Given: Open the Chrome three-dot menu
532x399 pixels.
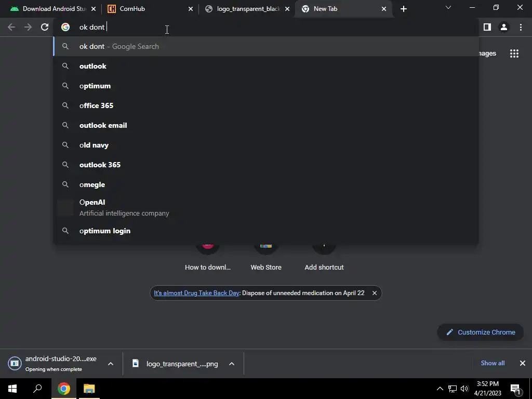Looking at the screenshot, I should [521, 27].
